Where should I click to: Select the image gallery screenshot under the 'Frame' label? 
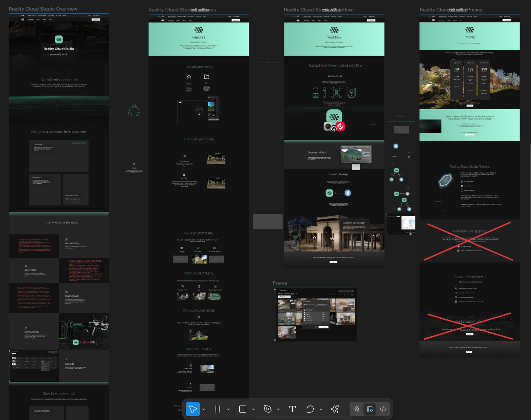pyautogui.click(x=315, y=314)
